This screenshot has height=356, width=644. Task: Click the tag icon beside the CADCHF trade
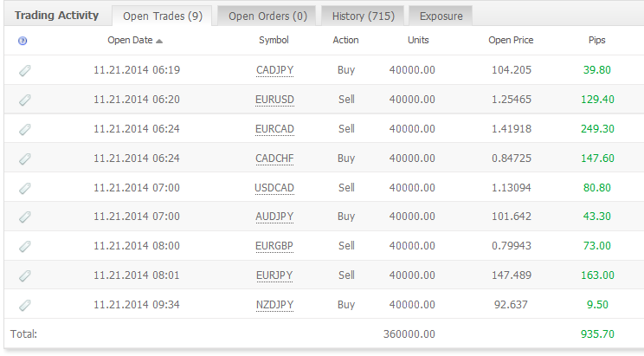pos(24,159)
